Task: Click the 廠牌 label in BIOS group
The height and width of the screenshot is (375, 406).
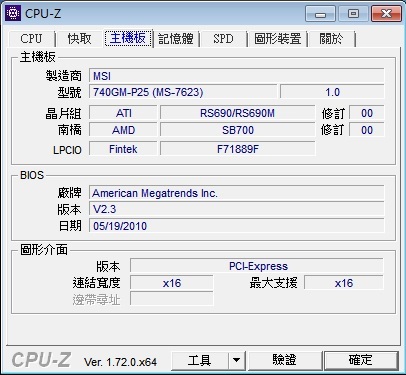Action: (x=69, y=193)
